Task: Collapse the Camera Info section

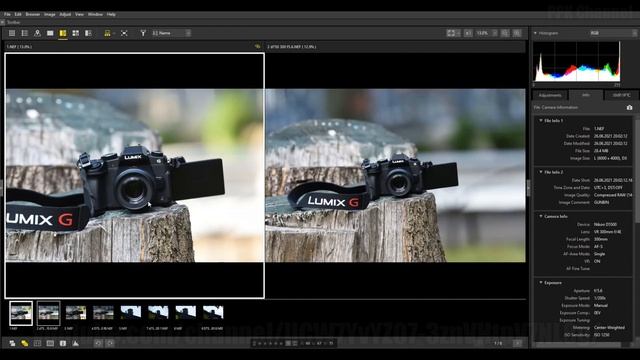Action: pyautogui.click(x=541, y=216)
